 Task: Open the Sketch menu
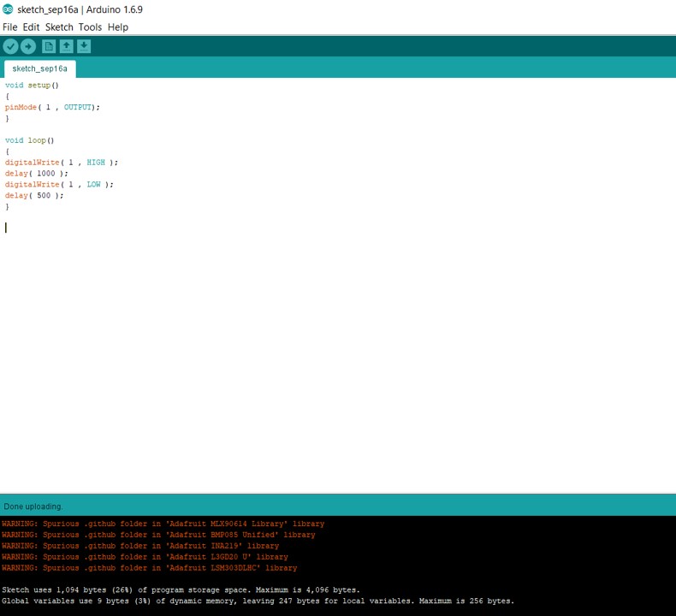[59, 27]
